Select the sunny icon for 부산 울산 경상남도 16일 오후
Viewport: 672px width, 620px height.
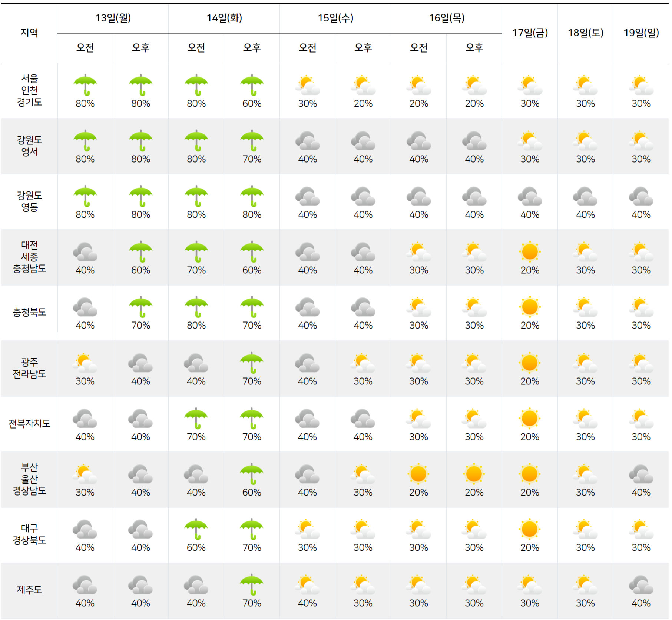(474, 474)
